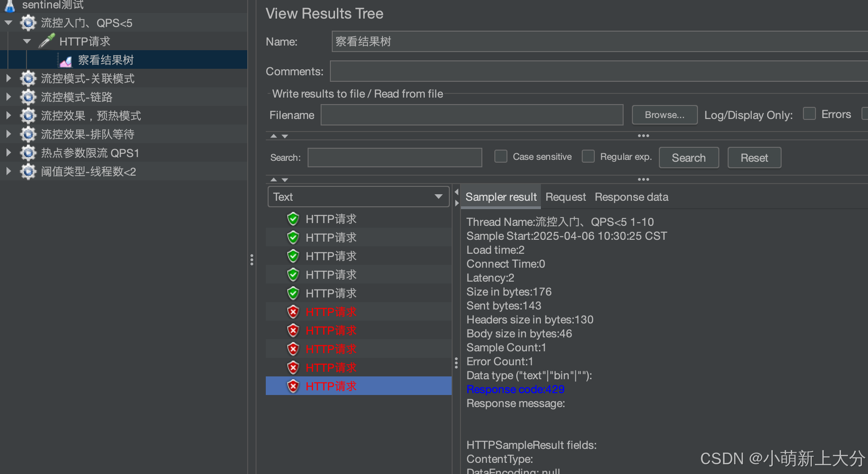Select the sentinel测试 root tree row

tap(124, 5)
